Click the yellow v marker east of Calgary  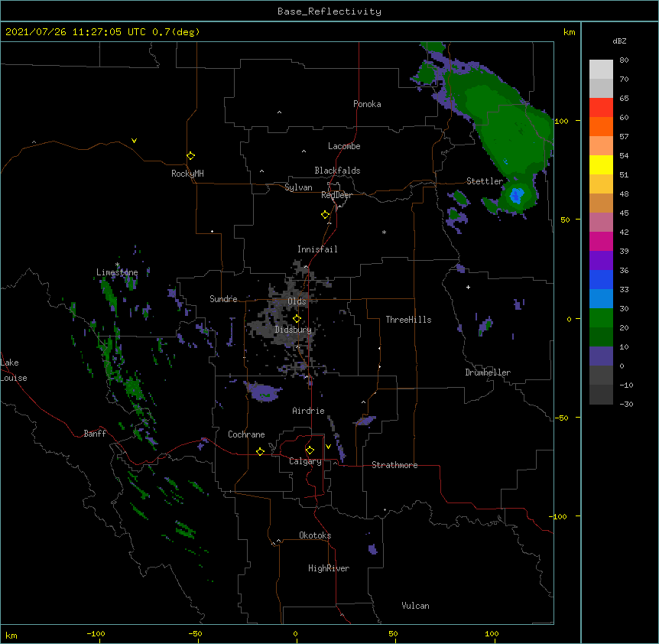(x=328, y=447)
